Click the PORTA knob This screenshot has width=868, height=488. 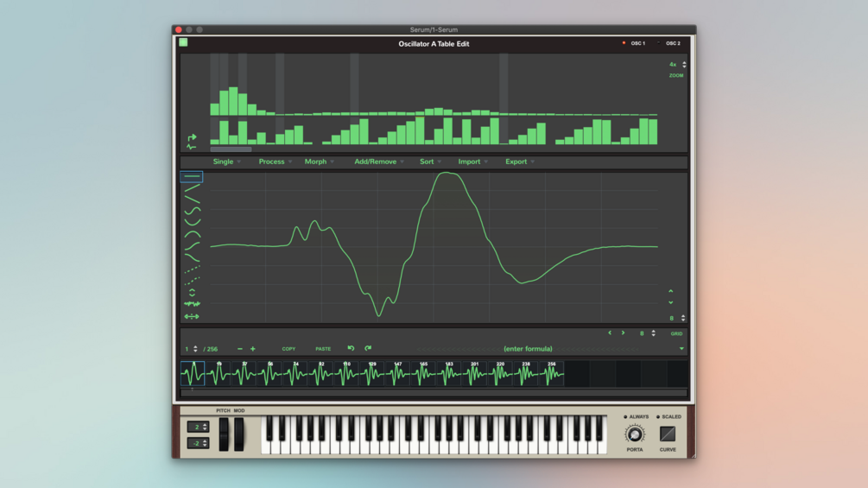click(635, 434)
